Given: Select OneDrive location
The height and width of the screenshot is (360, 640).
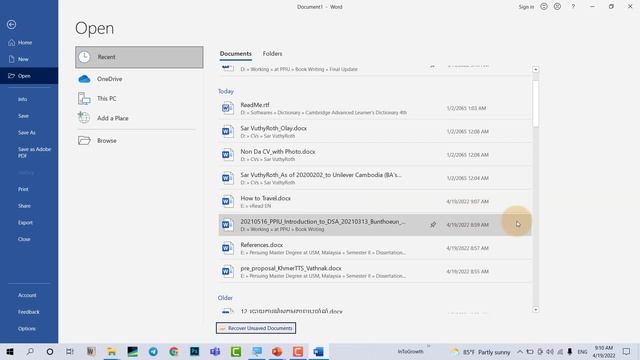Looking at the screenshot, I should pyautogui.click(x=139, y=79).
